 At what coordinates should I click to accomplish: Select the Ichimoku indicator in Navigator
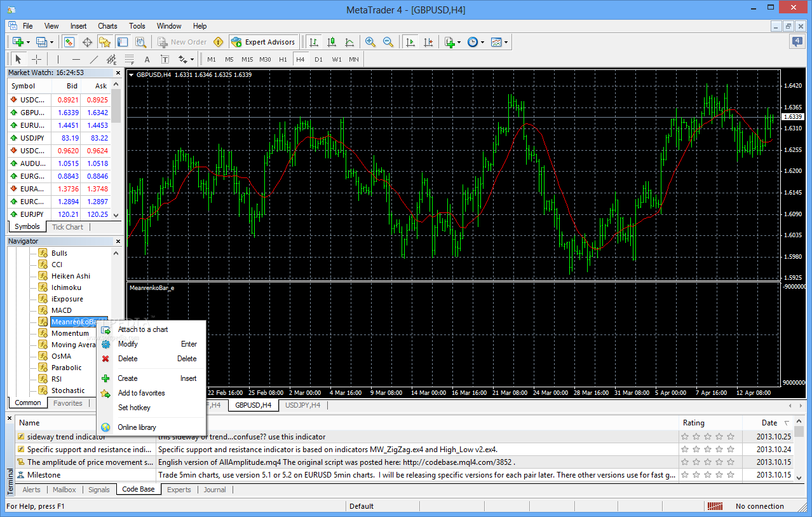point(66,287)
